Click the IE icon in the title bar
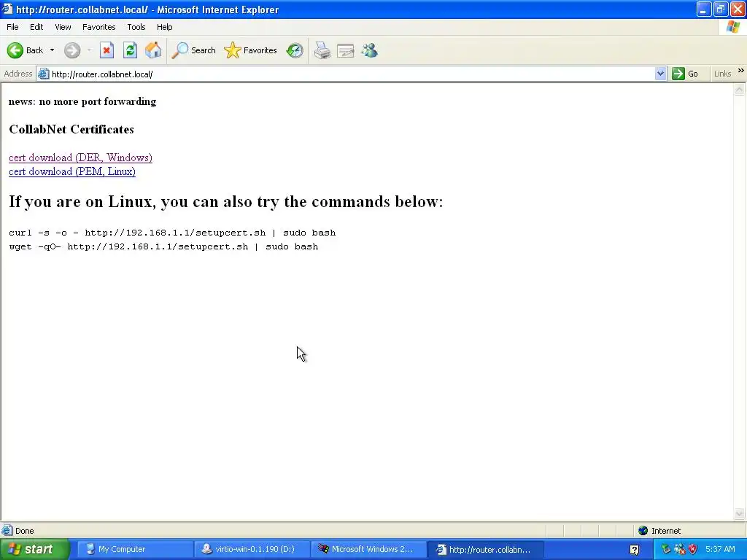The width and height of the screenshot is (747, 560). [x=7, y=9]
